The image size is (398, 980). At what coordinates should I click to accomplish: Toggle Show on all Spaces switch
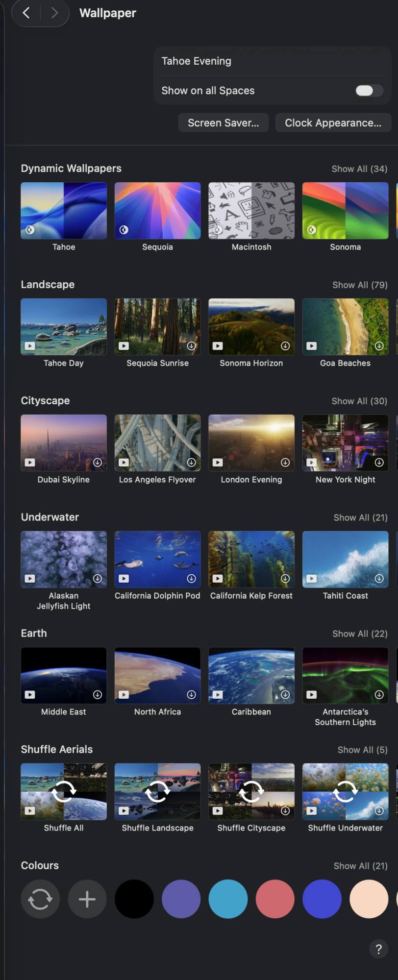(x=369, y=90)
